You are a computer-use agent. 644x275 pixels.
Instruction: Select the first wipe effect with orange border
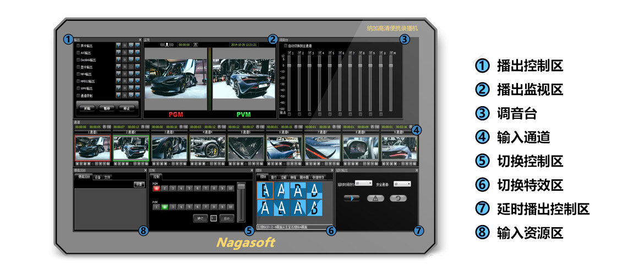click(265, 190)
